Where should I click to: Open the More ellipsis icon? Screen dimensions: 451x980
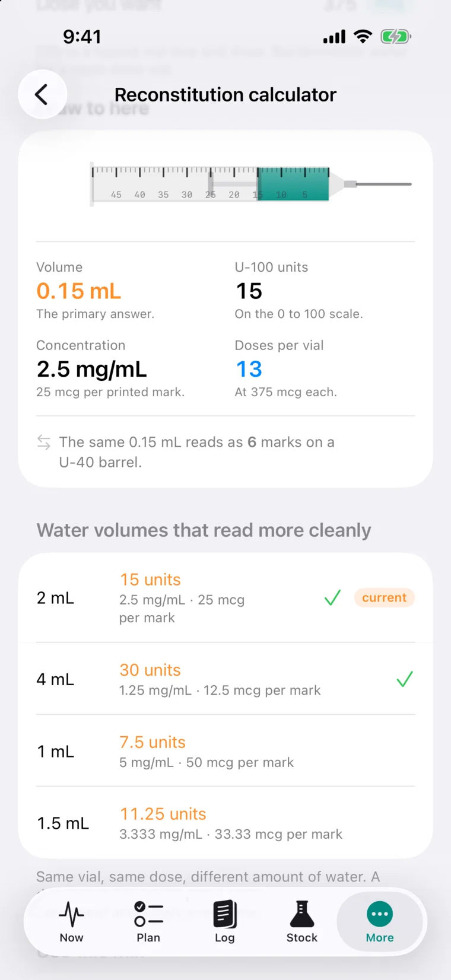(380, 914)
